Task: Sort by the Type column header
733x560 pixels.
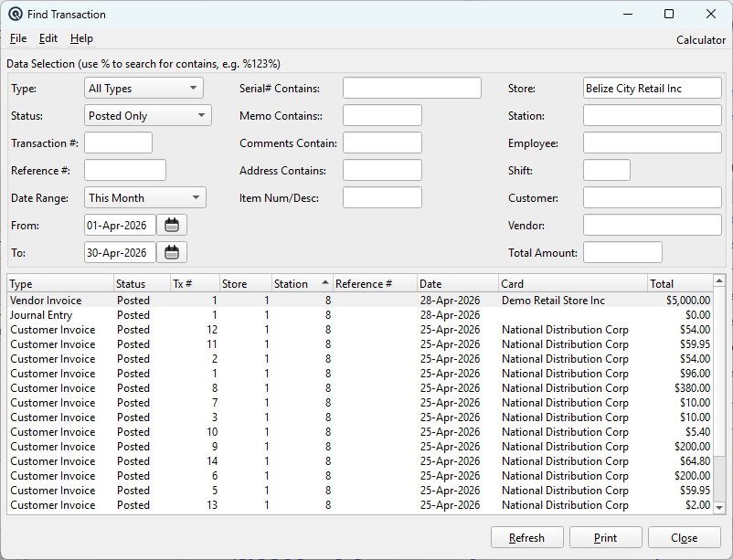Action: click(x=60, y=284)
